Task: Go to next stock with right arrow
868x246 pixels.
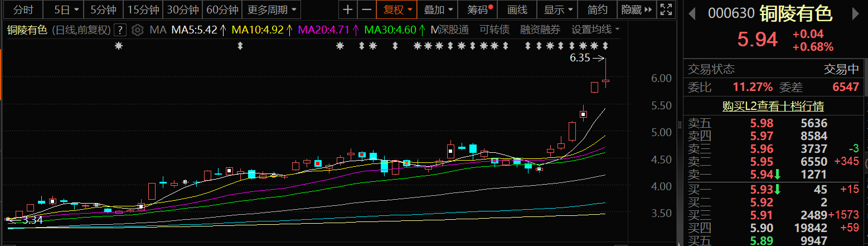Action: (857, 13)
